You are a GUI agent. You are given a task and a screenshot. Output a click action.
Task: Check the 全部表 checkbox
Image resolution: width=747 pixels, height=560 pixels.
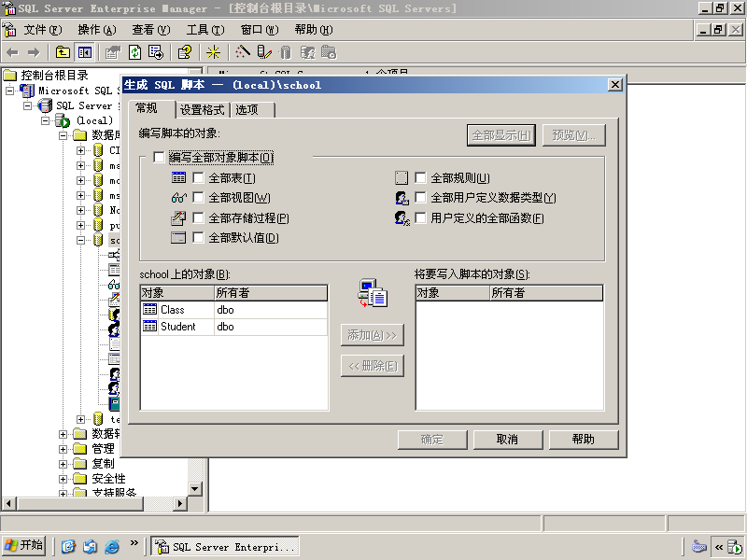(x=198, y=177)
